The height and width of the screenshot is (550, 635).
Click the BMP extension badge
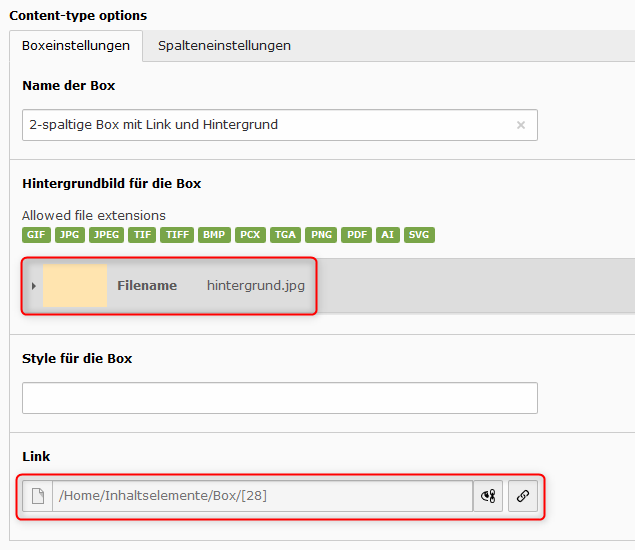click(x=214, y=235)
